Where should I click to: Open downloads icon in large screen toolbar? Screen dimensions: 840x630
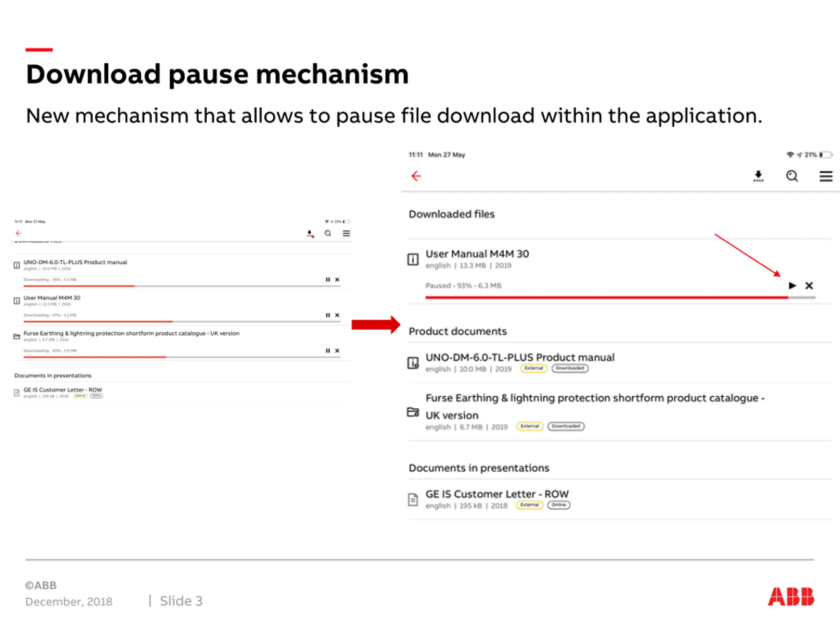(758, 176)
